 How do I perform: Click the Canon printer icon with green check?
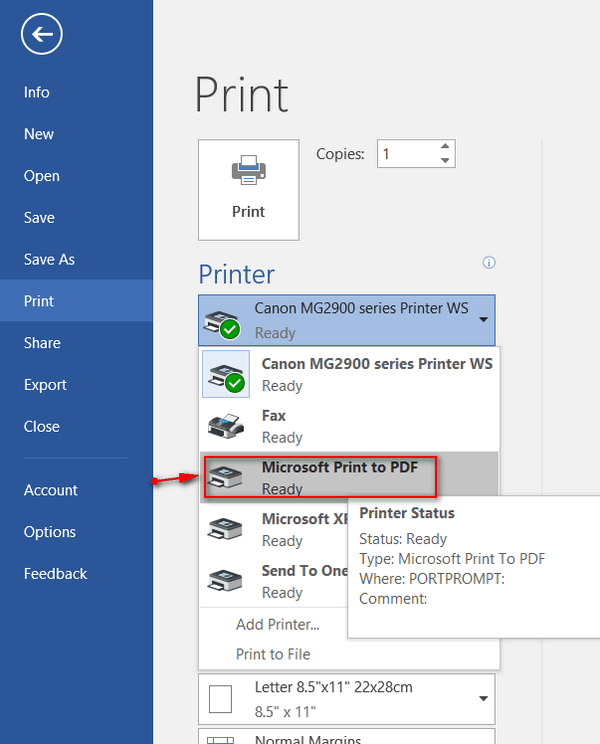[226, 374]
